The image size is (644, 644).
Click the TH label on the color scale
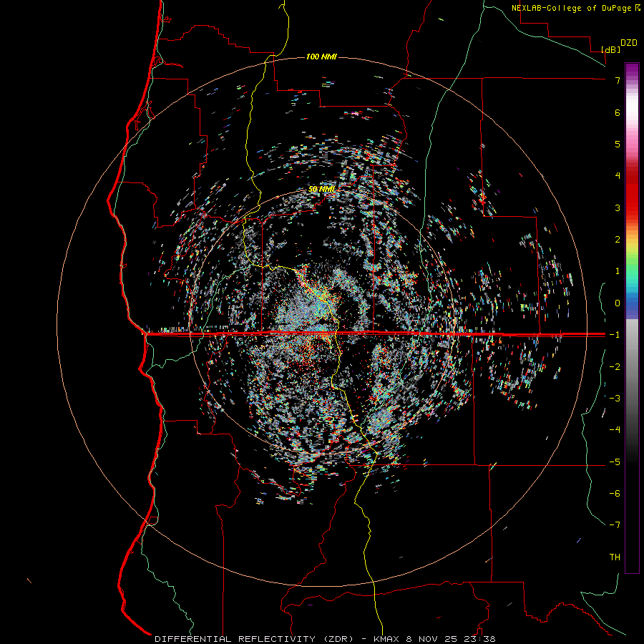pyautogui.click(x=615, y=557)
